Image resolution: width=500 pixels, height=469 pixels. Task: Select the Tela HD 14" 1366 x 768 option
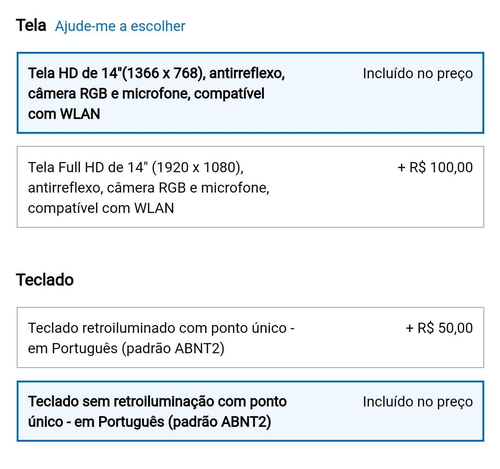click(x=250, y=93)
